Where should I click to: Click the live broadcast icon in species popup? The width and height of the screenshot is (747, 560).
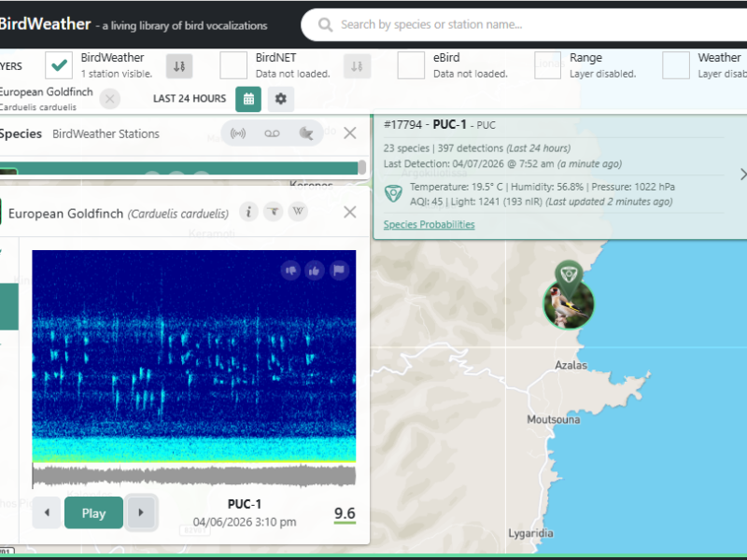(x=238, y=133)
